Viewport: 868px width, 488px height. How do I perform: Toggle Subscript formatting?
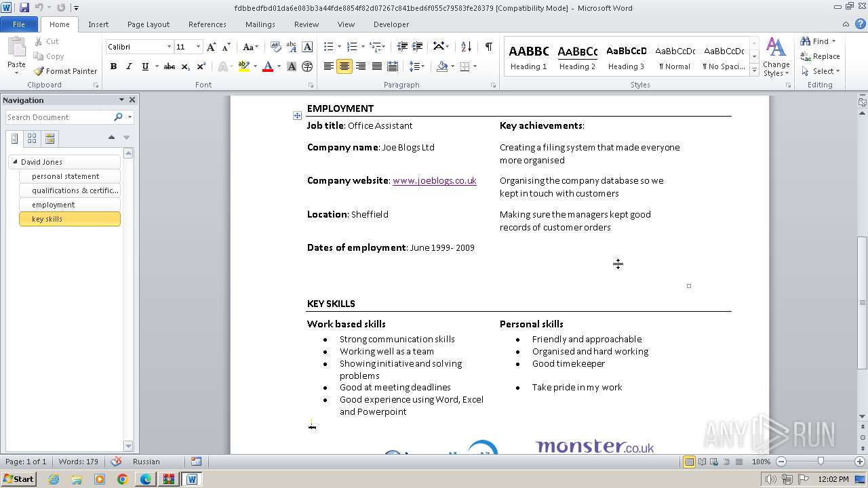point(186,66)
